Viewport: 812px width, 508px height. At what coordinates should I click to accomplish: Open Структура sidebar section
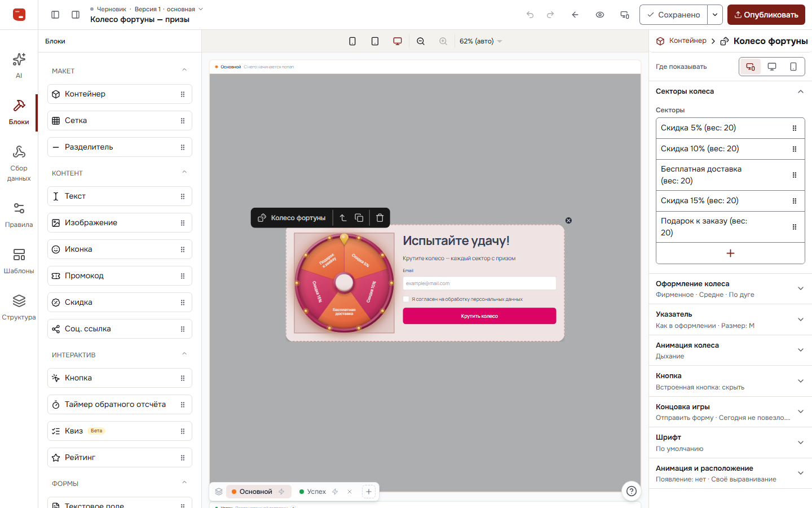tap(19, 307)
